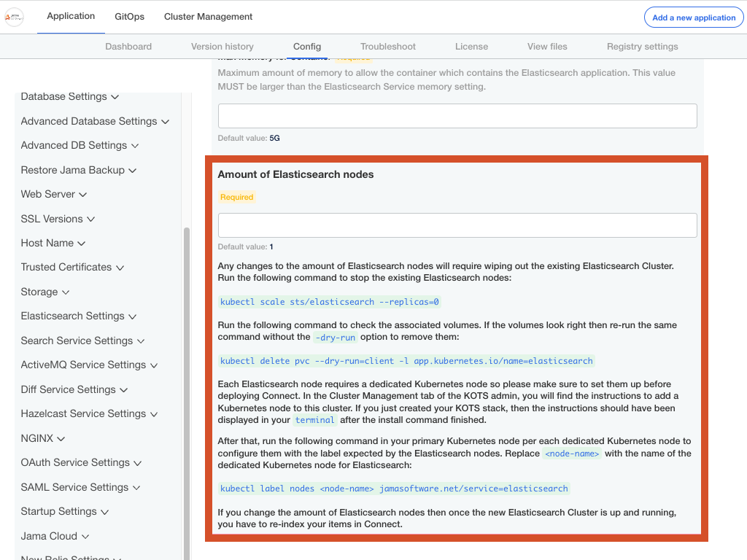
Task: Select the Config sub-tab
Action: (x=307, y=47)
